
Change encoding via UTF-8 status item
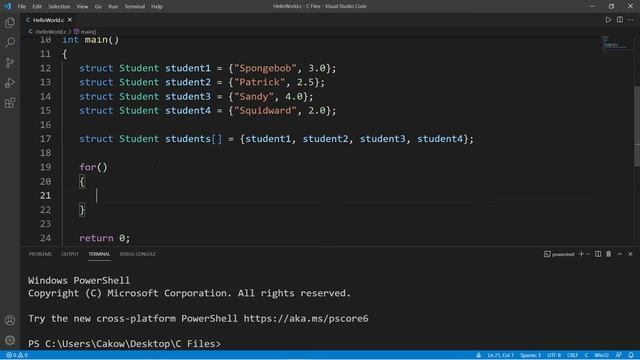pyautogui.click(x=554, y=355)
